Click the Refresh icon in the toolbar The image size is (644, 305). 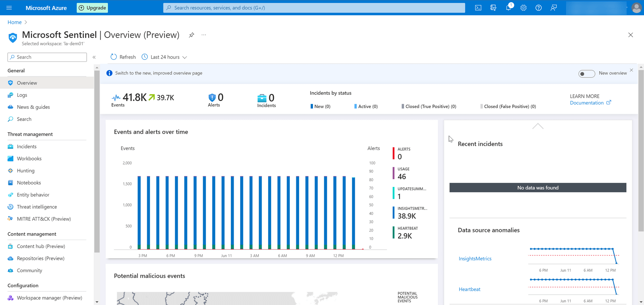click(x=114, y=57)
